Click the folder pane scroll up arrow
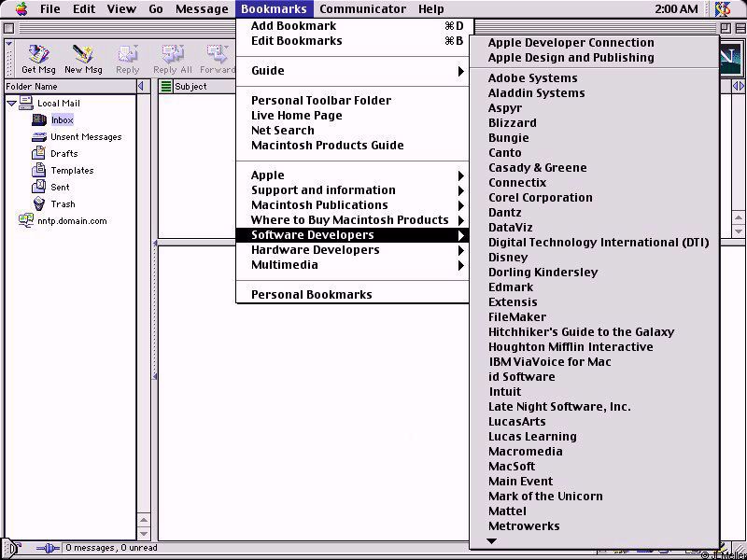747x560 pixels. pyautogui.click(x=144, y=520)
